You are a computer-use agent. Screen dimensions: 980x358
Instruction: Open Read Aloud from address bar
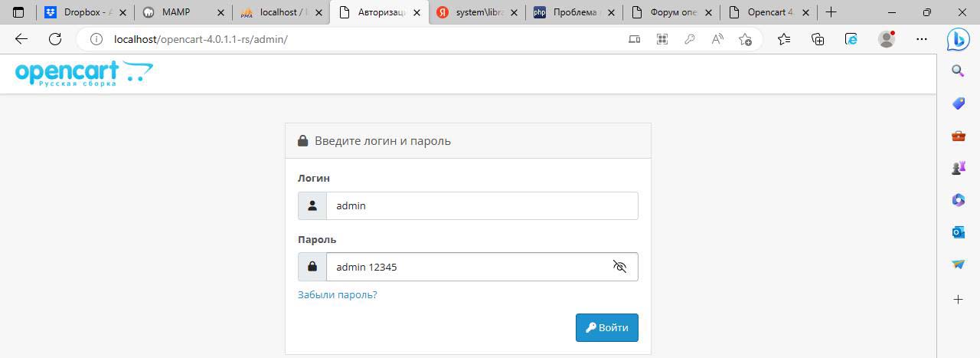pyautogui.click(x=717, y=39)
